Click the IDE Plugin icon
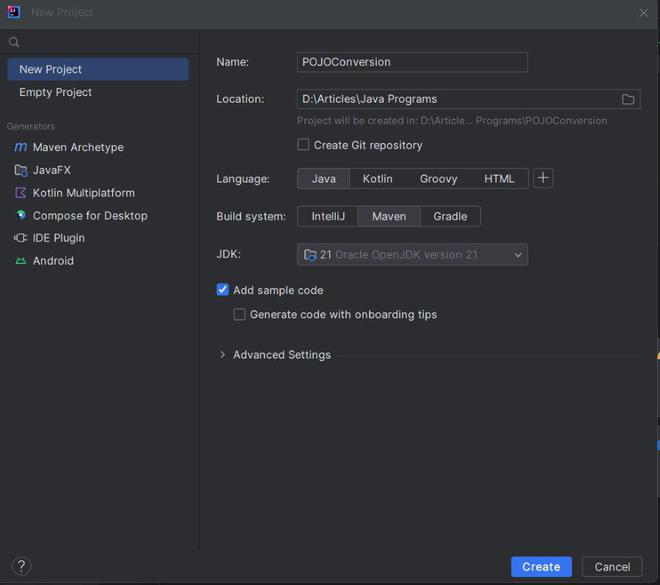660x585 pixels. [21, 238]
